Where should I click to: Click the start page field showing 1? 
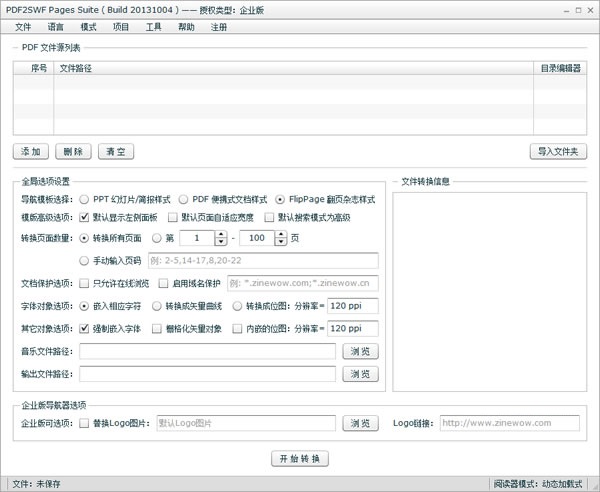click(x=197, y=238)
